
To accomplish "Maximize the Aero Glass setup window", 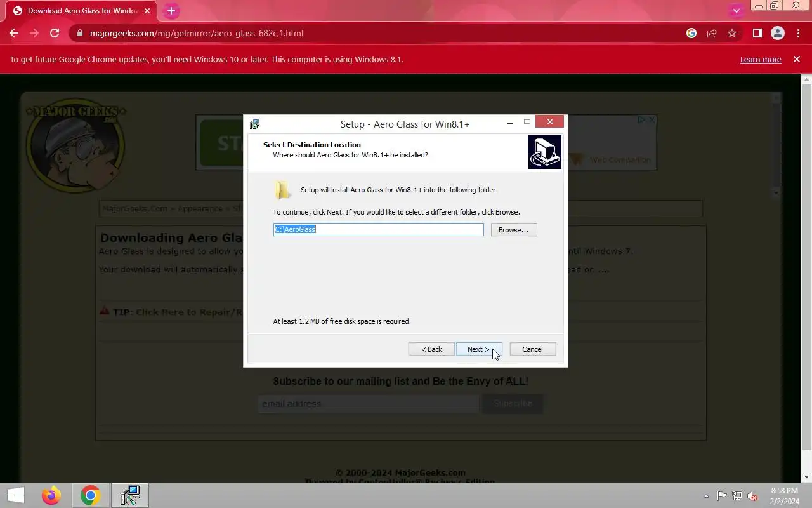I will [527, 122].
